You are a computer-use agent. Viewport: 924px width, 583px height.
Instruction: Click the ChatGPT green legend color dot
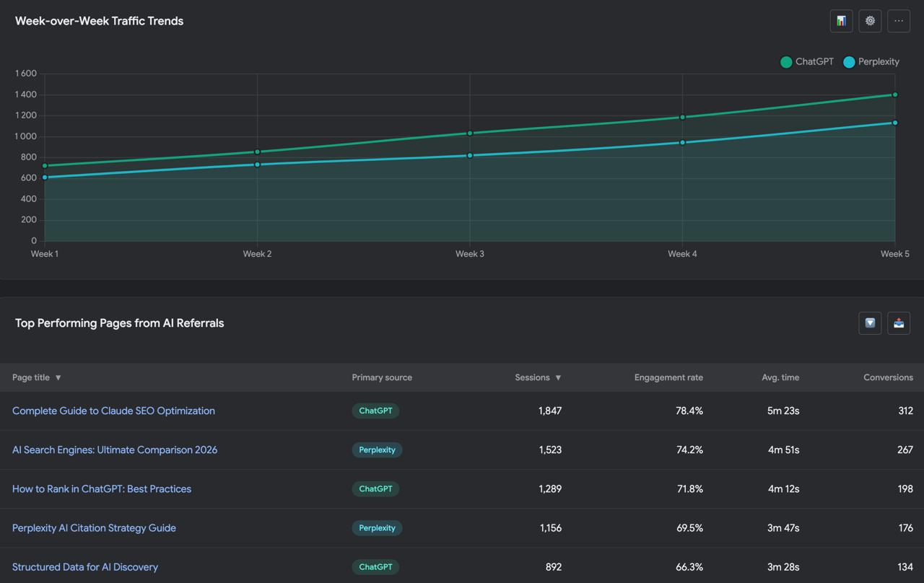[x=786, y=62]
